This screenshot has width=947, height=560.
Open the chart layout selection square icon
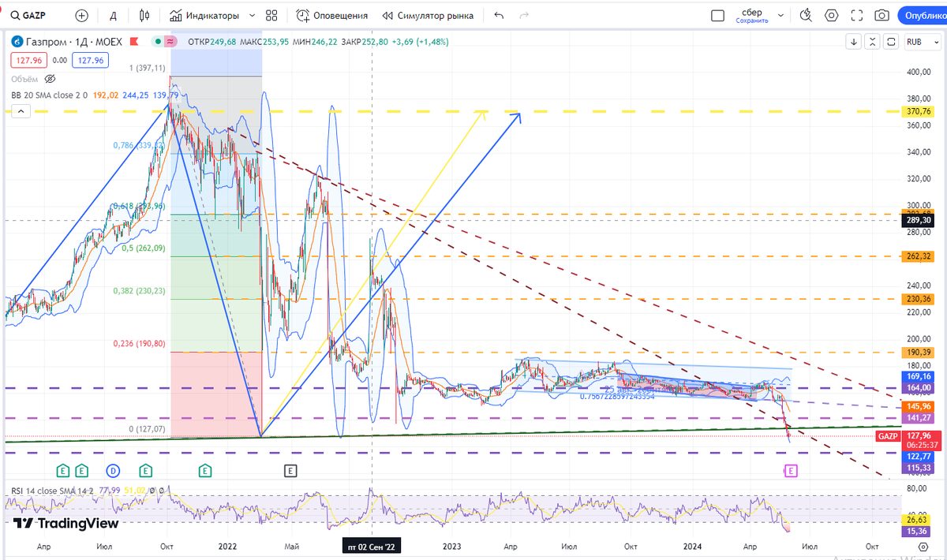click(x=717, y=15)
